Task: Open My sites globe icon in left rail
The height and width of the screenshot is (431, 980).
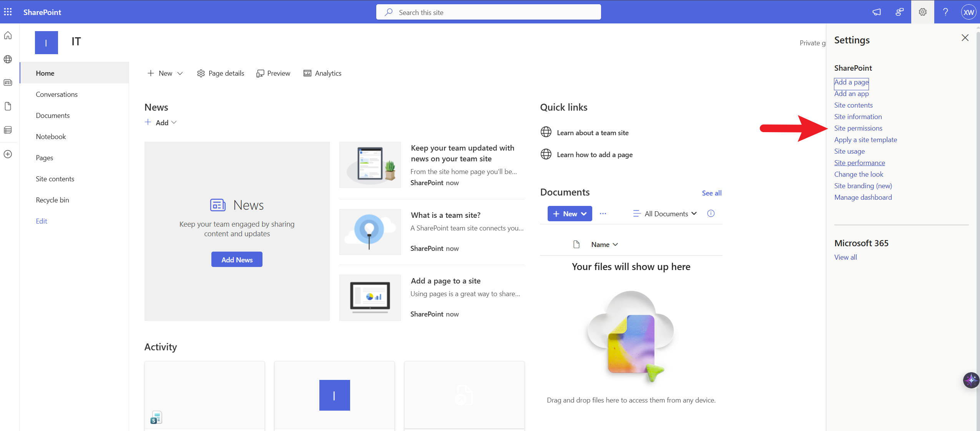Action: click(8, 59)
